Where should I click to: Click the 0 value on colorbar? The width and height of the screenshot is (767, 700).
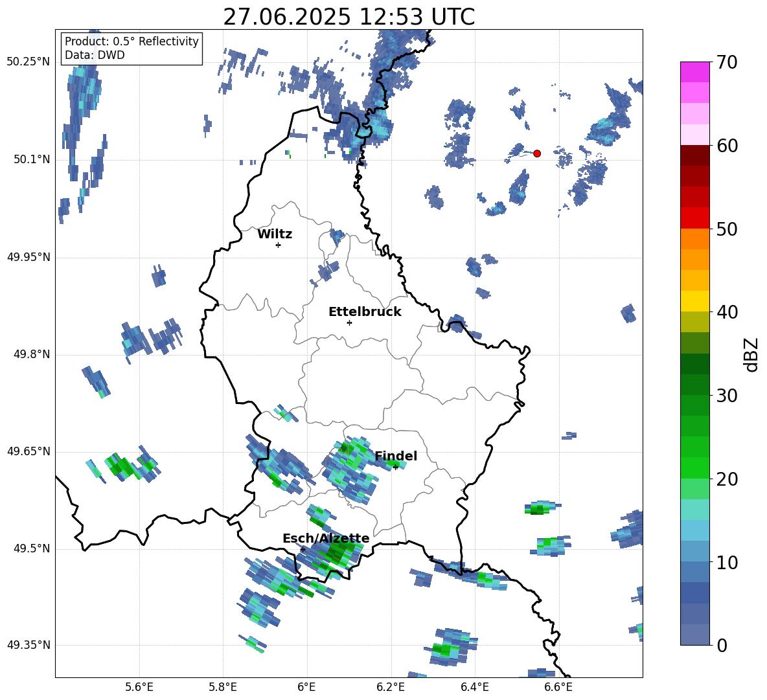[x=722, y=646]
